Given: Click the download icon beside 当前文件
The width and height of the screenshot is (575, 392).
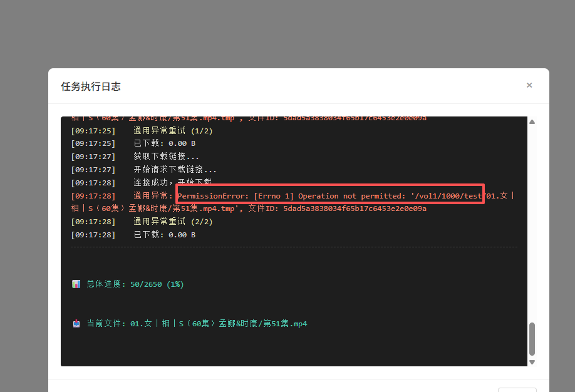Looking at the screenshot, I should [x=76, y=323].
